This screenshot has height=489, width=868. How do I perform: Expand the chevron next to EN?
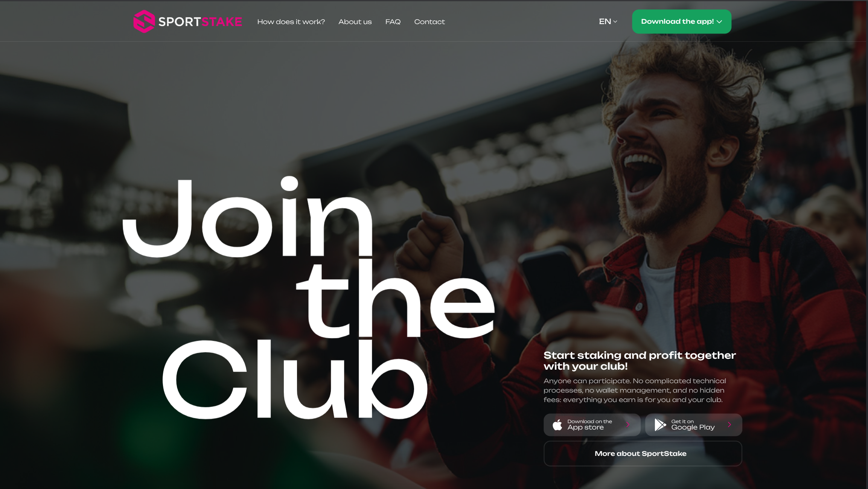tap(615, 22)
